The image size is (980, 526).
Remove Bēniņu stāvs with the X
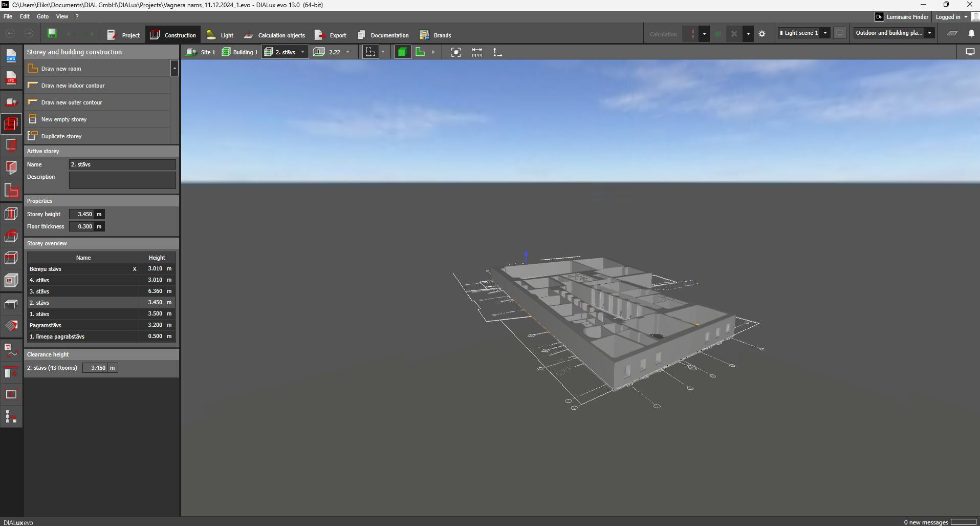coord(135,269)
